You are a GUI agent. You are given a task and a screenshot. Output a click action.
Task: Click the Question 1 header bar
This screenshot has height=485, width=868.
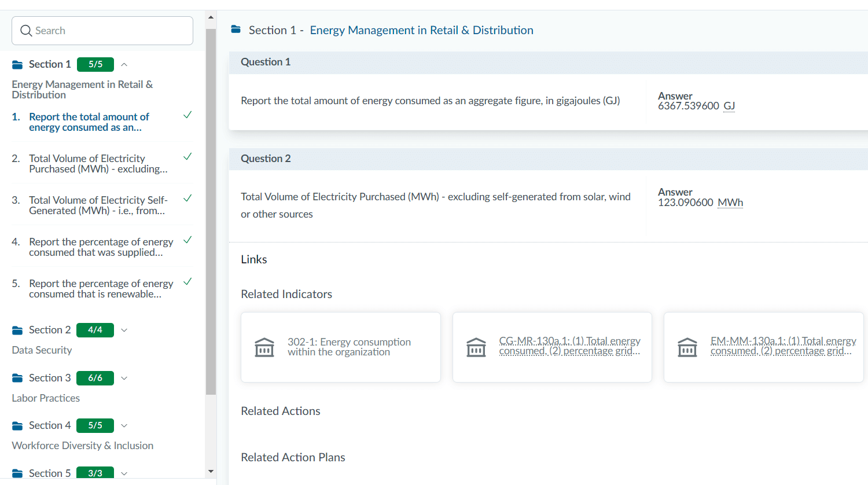549,63
